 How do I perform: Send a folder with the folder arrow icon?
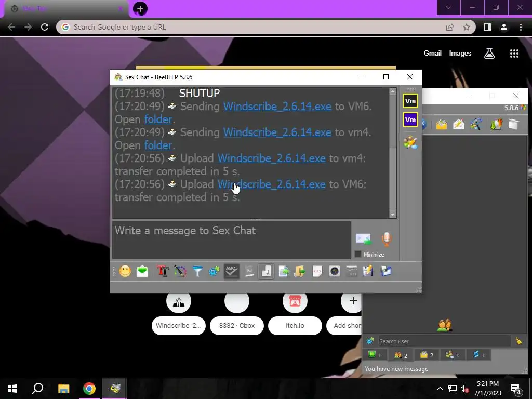(x=300, y=271)
